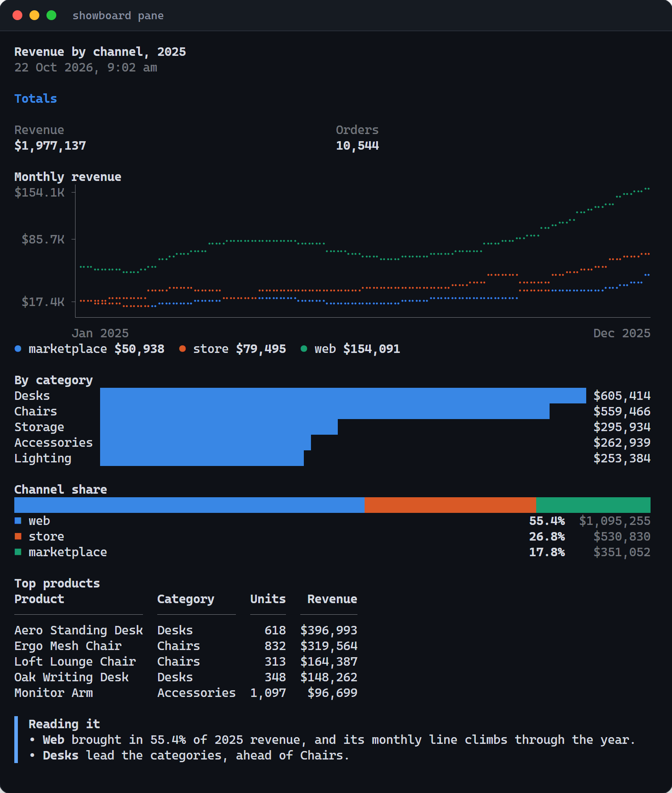The image size is (672, 793).
Task: Click the orange store legend dot under the chart
Action: [182, 349]
